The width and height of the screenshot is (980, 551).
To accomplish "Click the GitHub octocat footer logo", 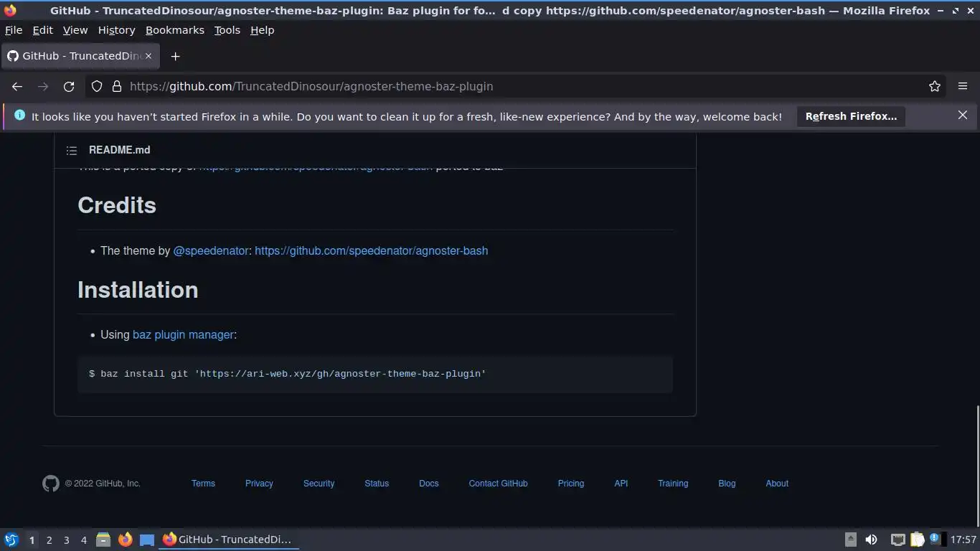I will coord(50,484).
